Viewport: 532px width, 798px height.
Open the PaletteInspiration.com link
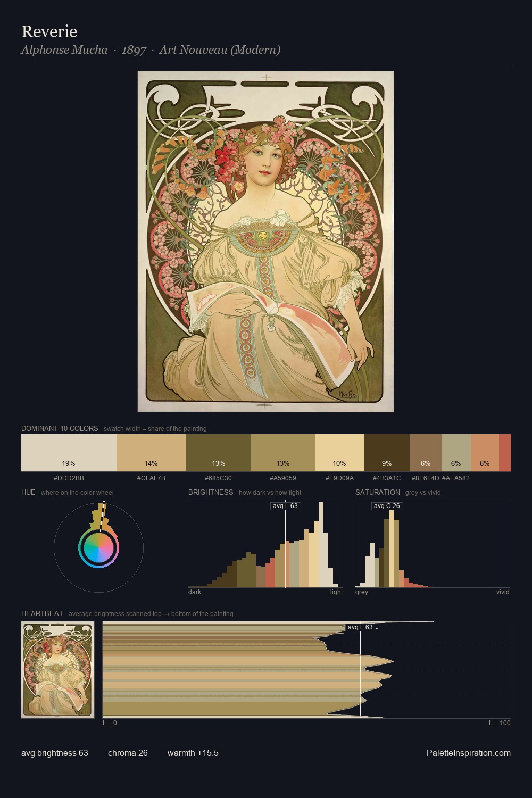[x=469, y=753]
